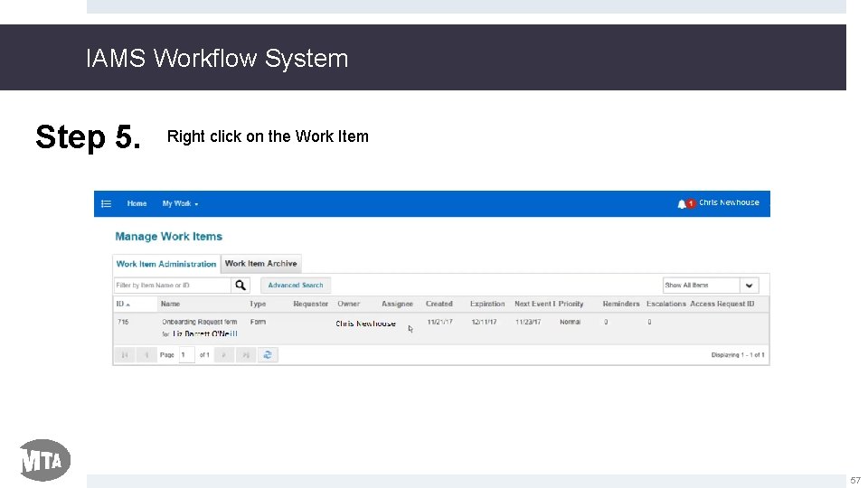Click the 12/11/17 expiration date cell
Viewport: 868px width, 488px height.
484,322
